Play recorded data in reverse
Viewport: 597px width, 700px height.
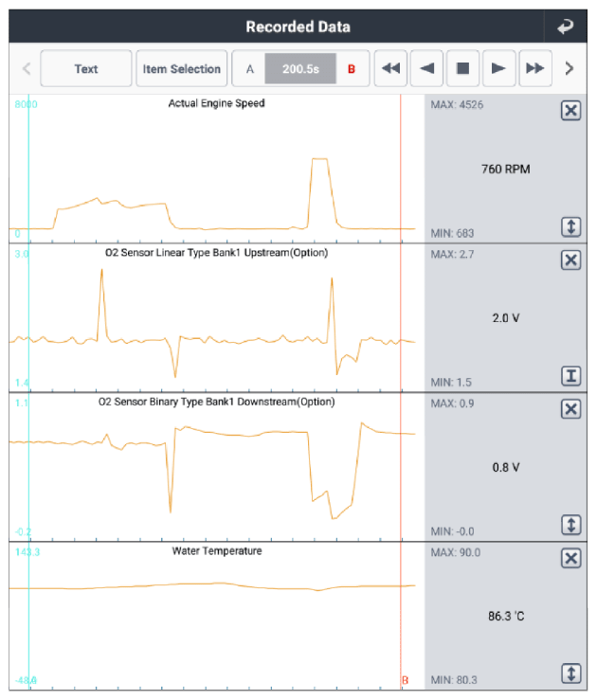pos(426,68)
